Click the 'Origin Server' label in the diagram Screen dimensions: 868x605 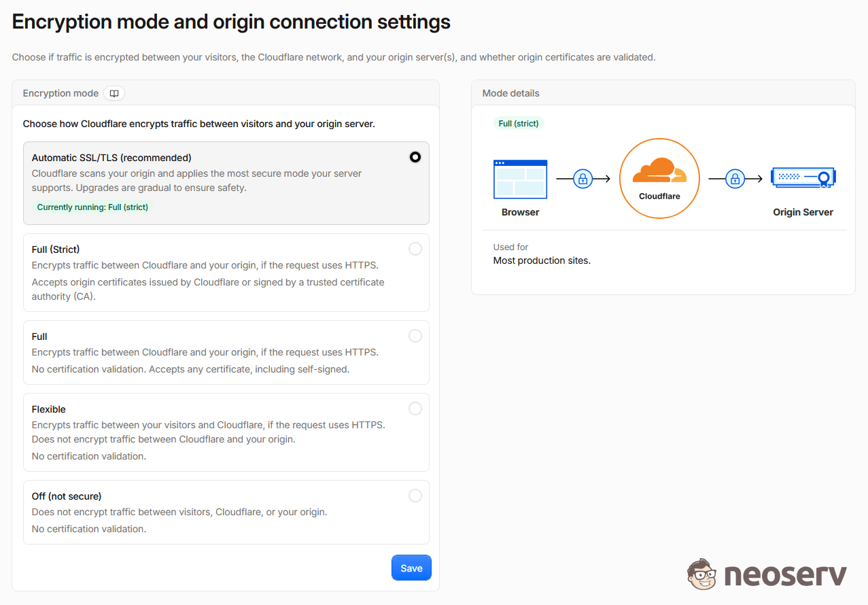(x=803, y=212)
